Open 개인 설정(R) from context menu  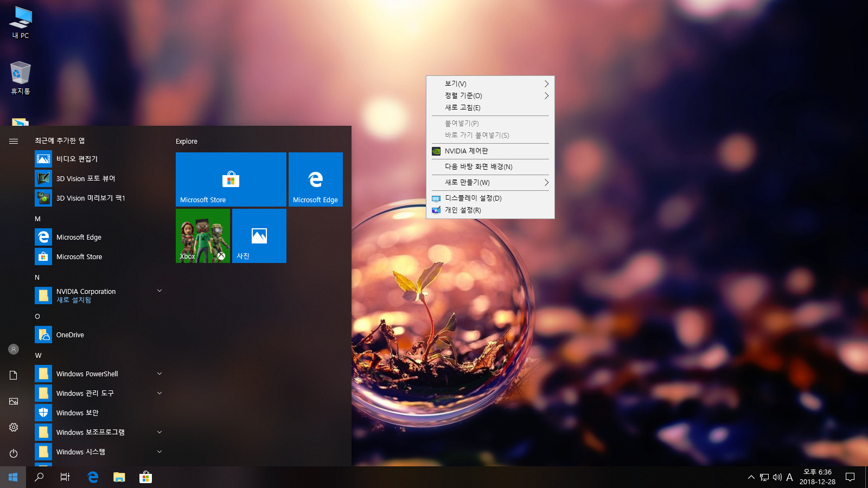(x=490, y=210)
